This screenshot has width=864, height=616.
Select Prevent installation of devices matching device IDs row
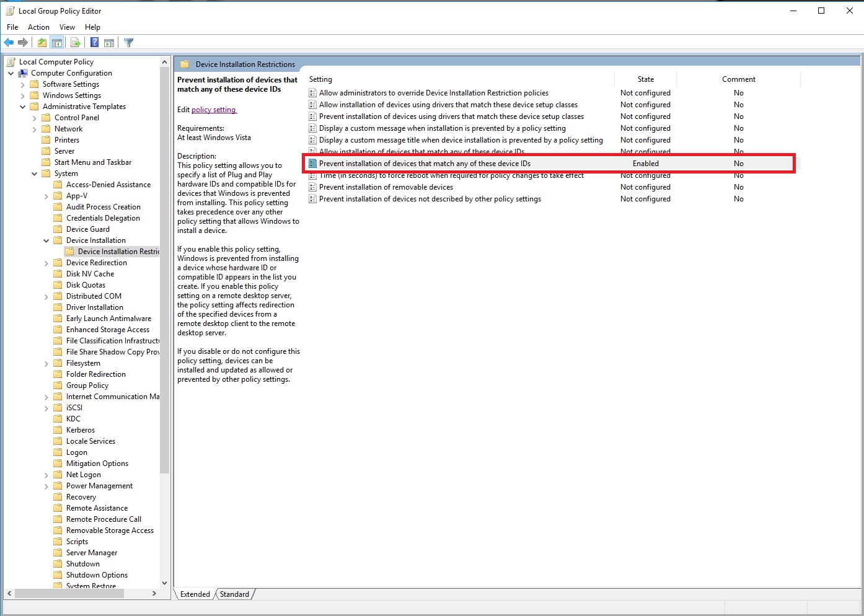point(551,164)
